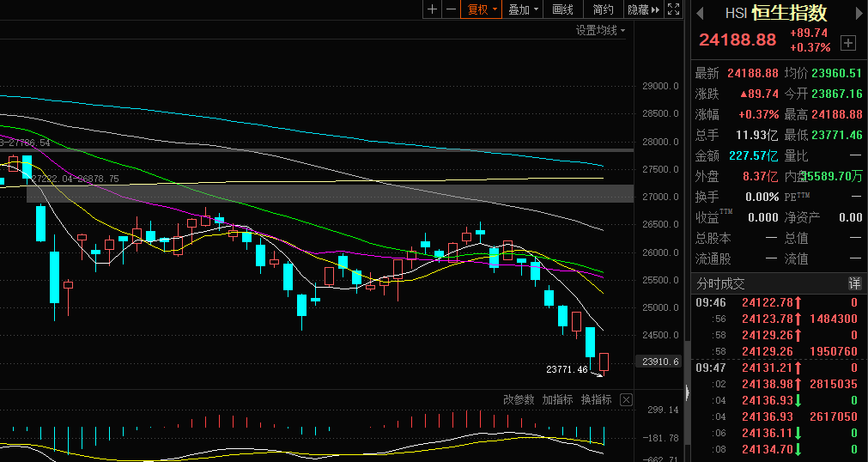Open the 复权 dropdown
868x462 pixels.
click(x=482, y=9)
